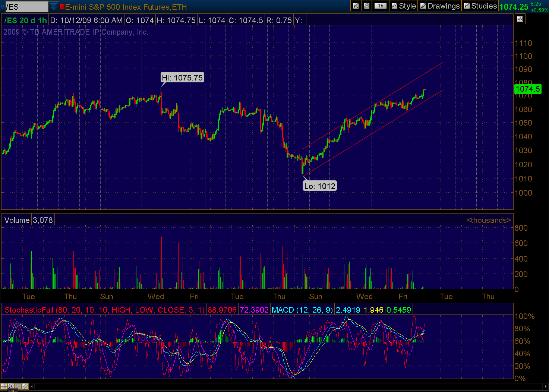Click the blue status dot beside the symbol box
This screenshot has width=549, height=392.
tap(3, 6)
